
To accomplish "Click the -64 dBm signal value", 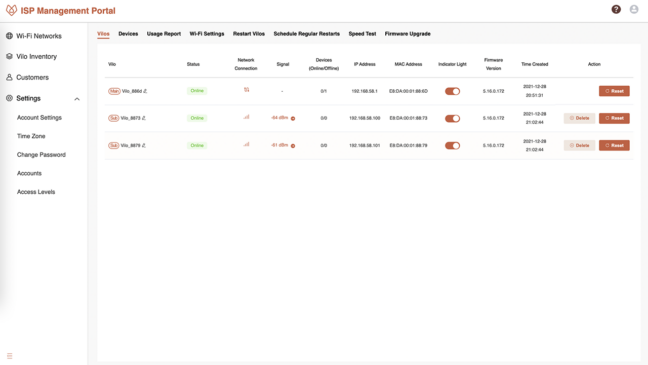I will [x=280, y=118].
